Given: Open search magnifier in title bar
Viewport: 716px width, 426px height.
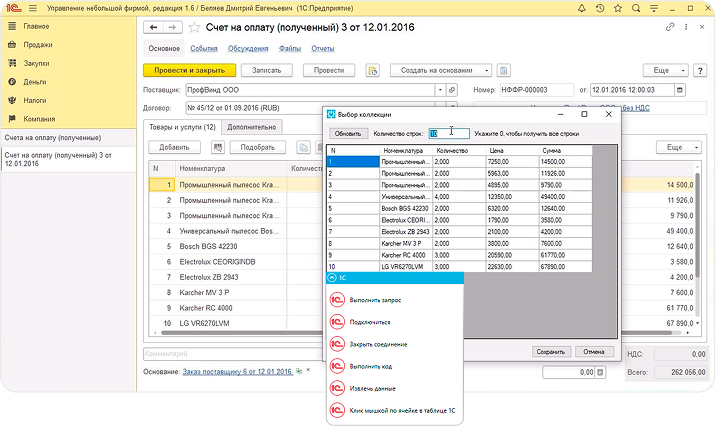Looking at the screenshot, I should [636, 8].
